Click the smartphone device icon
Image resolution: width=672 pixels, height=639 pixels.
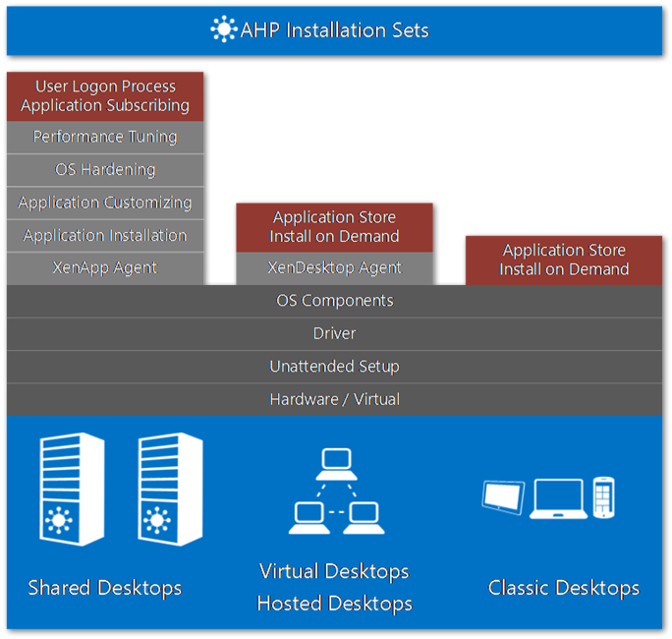click(604, 497)
